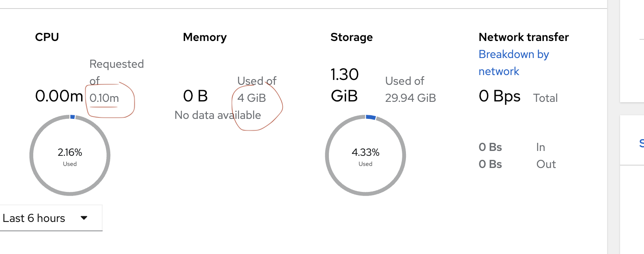Click the 4 GiB memory total text

click(251, 98)
